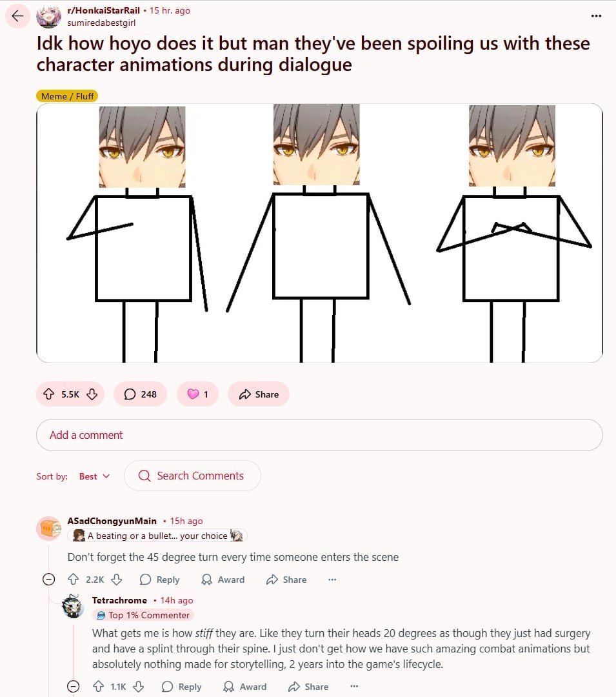This screenshot has width=616, height=697.
Task: Reply to ASadChongyunMain's comment
Action: click(160, 579)
